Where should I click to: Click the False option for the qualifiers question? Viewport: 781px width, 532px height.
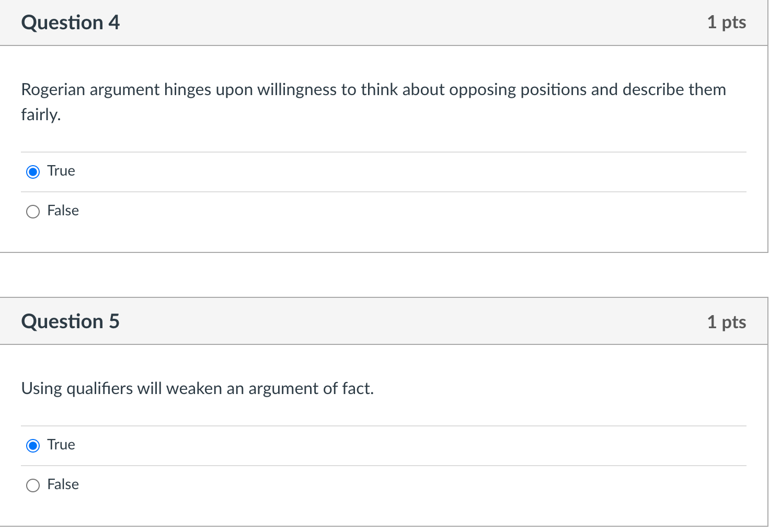pyautogui.click(x=32, y=485)
